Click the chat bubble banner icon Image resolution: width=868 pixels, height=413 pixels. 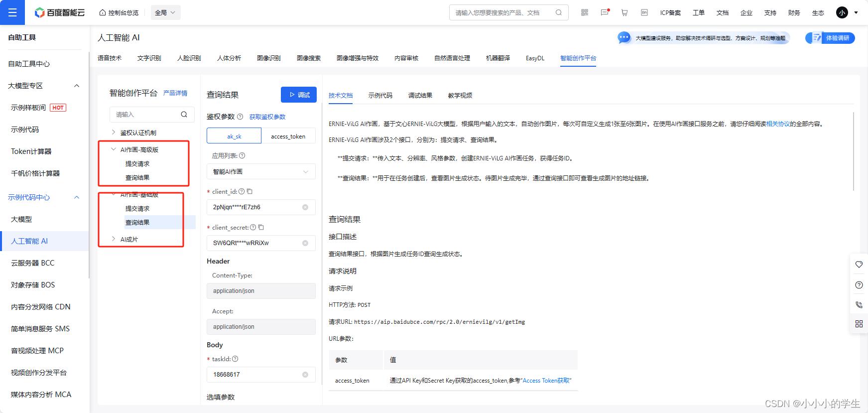pos(624,38)
